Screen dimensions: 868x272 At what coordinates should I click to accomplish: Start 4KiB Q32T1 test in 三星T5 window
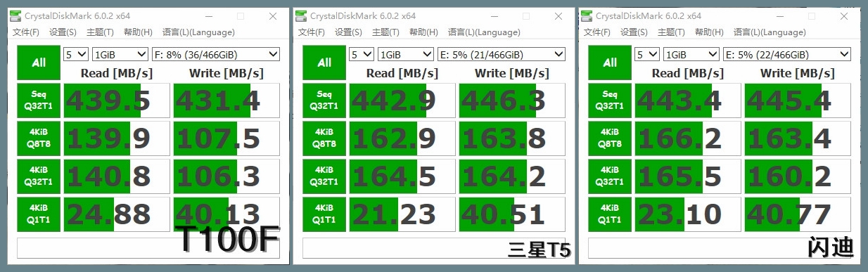[x=324, y=176]
